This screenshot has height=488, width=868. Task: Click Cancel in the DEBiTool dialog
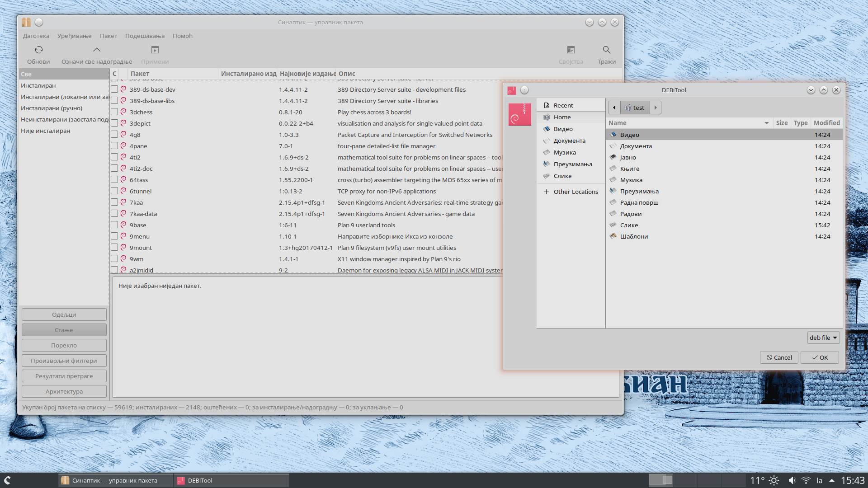tap(778, 357)
